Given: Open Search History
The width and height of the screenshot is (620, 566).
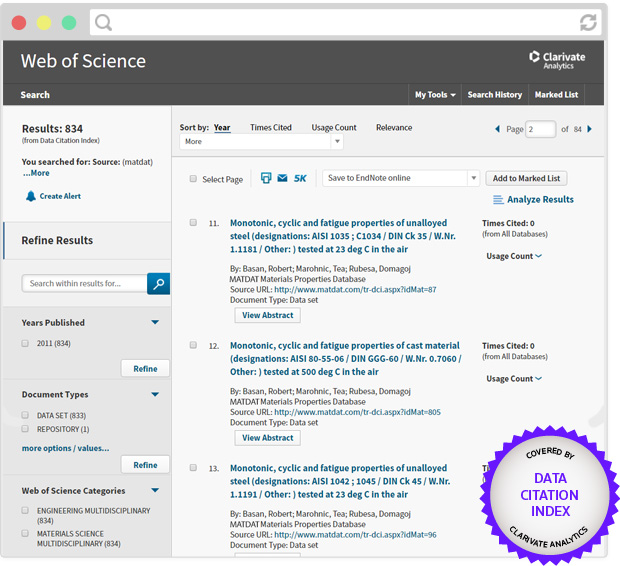Looking at the screenshot, I should coord(495,95).
